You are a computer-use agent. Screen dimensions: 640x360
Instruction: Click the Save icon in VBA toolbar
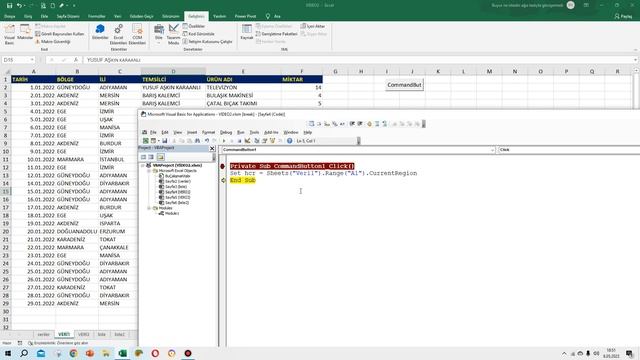(x=164, y=141)
